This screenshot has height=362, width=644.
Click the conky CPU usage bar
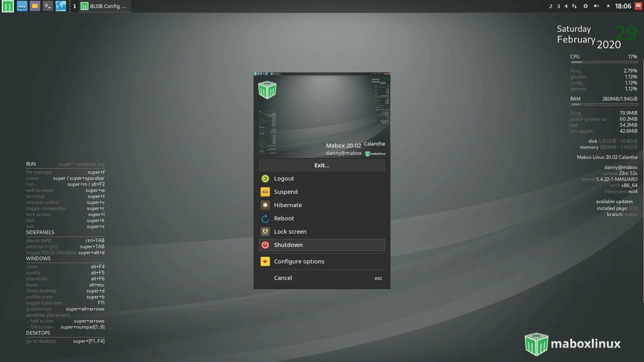604,62
